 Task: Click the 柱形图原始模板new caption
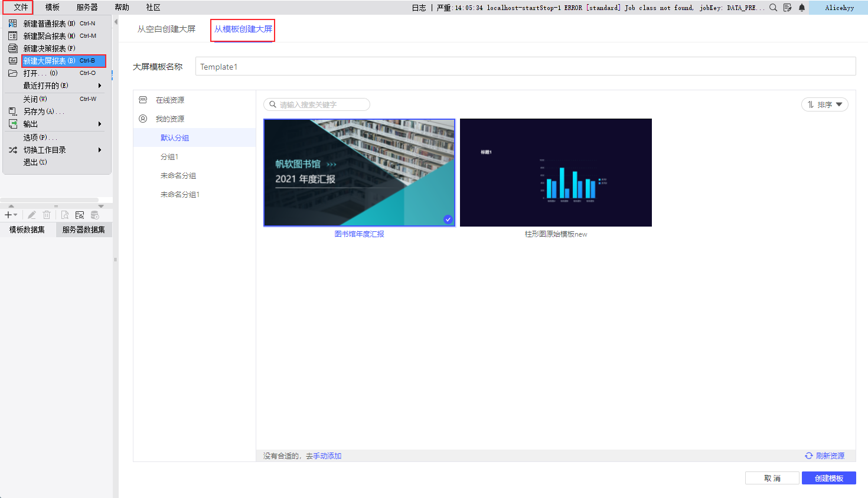coord(556,234)
